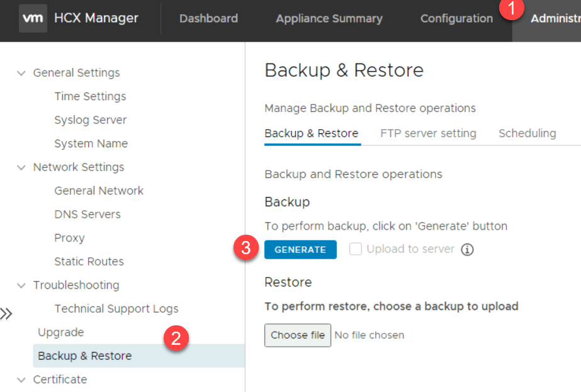Screen dimensions: 581x392
Task: Open Time Settings in sidebar
Action: (x=90, y=96)
